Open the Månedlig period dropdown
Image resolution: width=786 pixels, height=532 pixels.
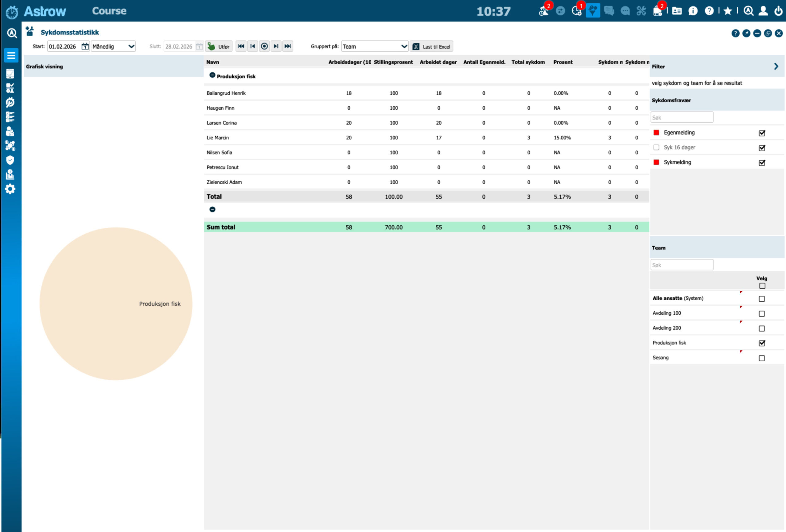tap(113, 46)
